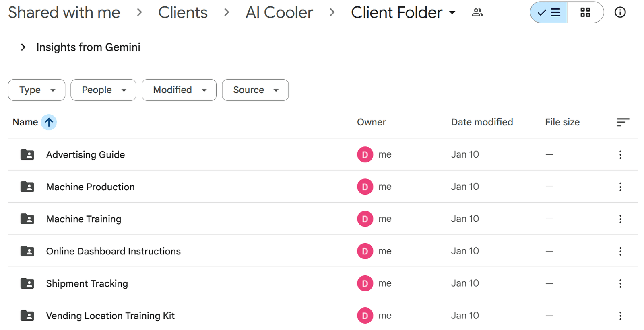Click the Machine Production shared folder icon
Viewport: 644px width, 330px height.
coord(27,187)
